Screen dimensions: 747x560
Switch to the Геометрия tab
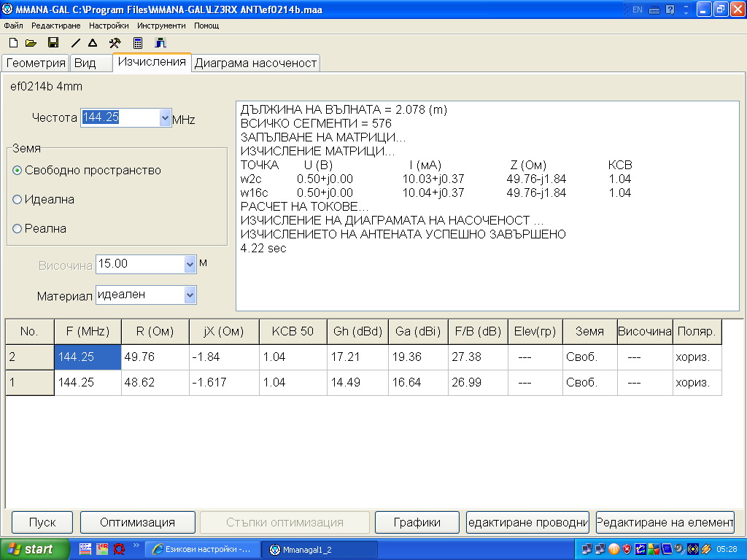coord(36,63)
